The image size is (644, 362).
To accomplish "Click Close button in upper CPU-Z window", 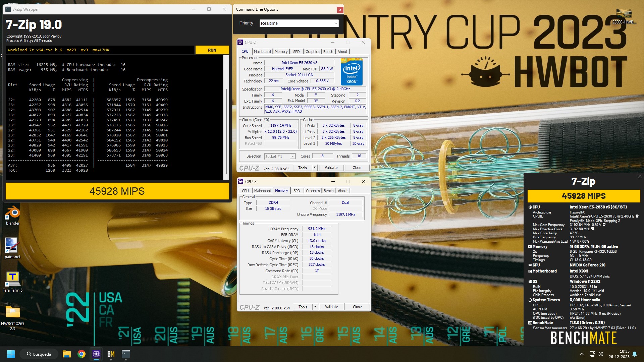I will pyautogui.click(x=357, y=168).
